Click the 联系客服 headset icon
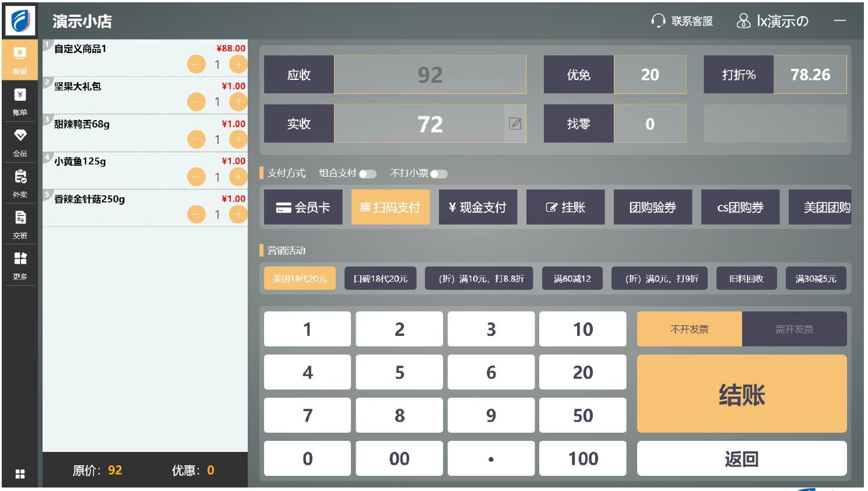Viewport: 868px width, 491px height. (658, 22)
